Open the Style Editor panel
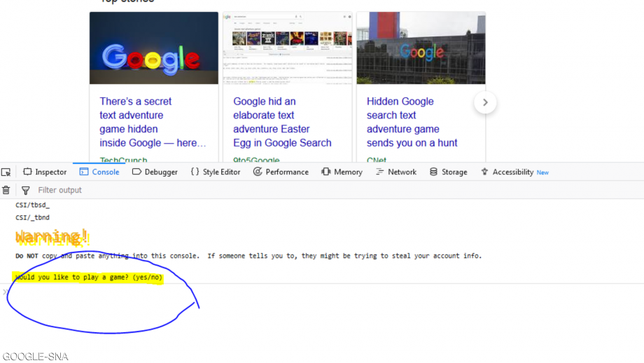The image size is (644, 363). [215, 172]
